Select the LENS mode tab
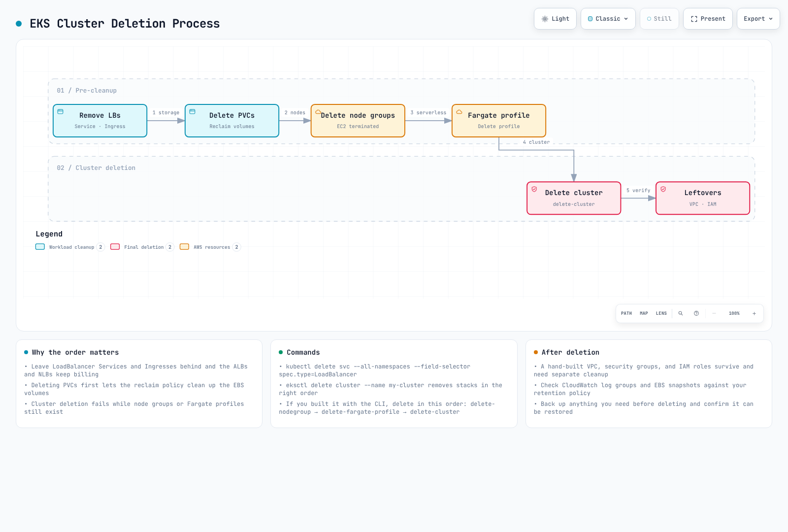 click(661, 313)
